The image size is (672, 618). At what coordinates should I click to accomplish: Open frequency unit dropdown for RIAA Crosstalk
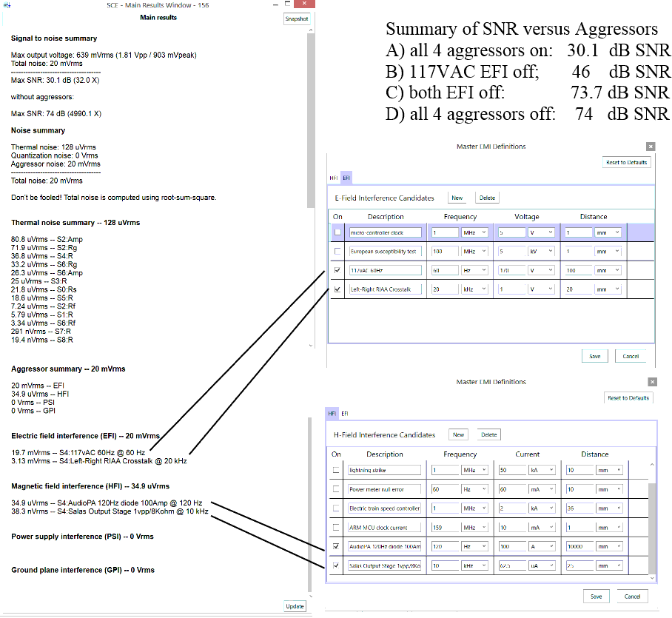(x=475, y=289)
